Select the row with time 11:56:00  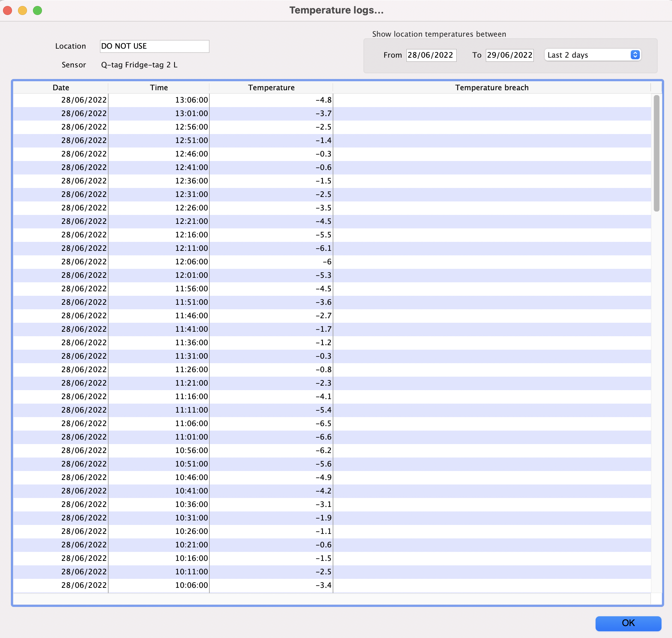tap(332, 289)
